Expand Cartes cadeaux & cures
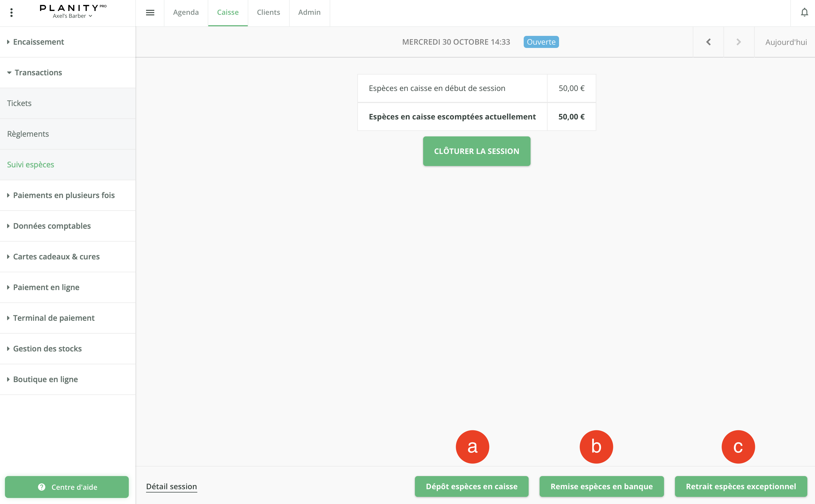This screenshot has height=504, width=815. [56, 257]
